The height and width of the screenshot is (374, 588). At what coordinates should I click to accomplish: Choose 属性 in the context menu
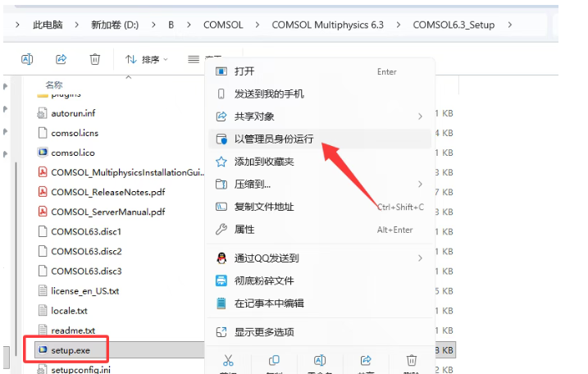[x=320, y=229]
